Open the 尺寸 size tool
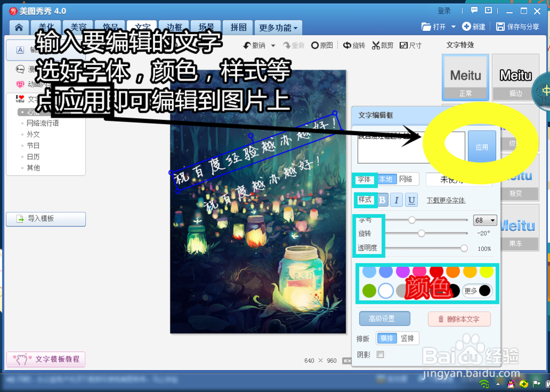This screenshot has height=392, width=550. pyautogui.click(x=411, y=45)
